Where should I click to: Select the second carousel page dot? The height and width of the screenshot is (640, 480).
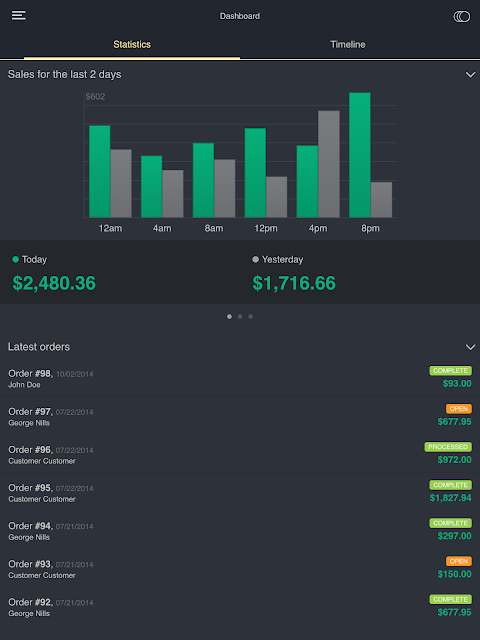240,316
